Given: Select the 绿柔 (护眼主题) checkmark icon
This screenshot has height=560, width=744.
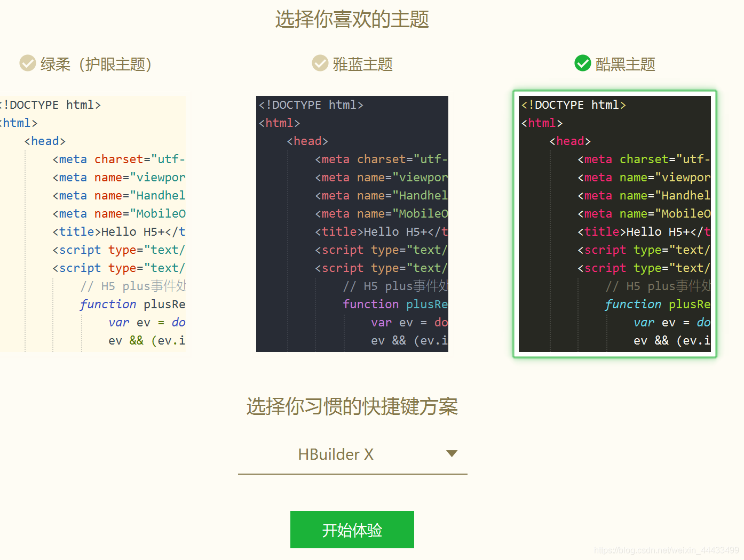Looking at the screenshot, I should coord(27,63).
